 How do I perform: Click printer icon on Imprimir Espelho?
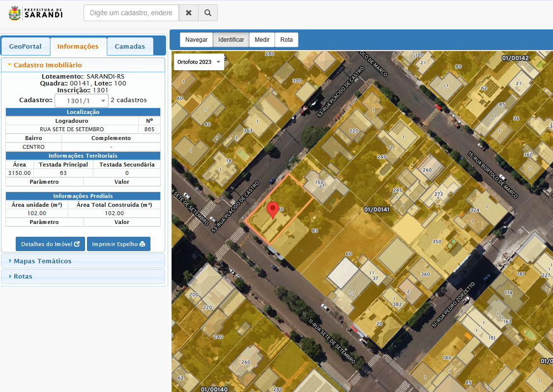[x=143, y=244]
